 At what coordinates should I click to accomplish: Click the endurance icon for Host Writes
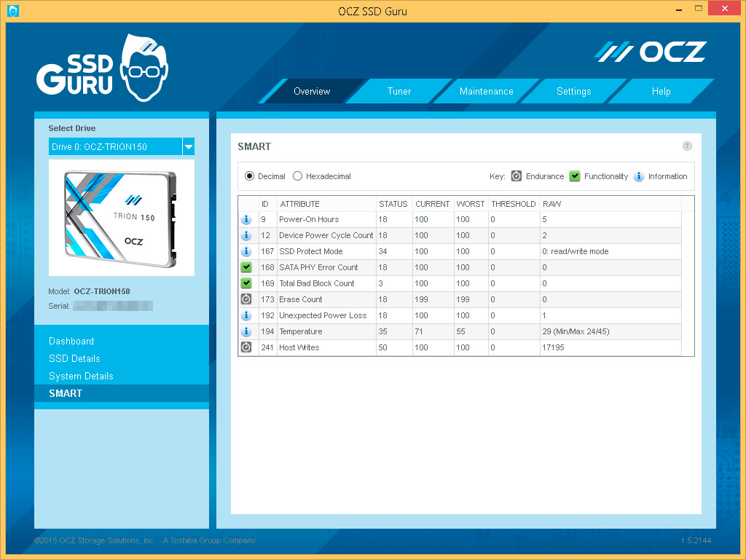click(246, 347)
